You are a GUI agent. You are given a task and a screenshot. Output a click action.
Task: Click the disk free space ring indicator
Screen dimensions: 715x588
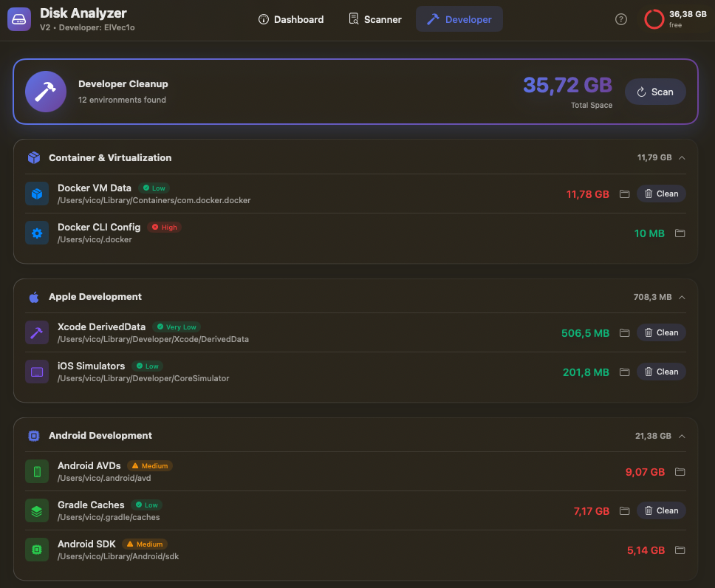pyautogui.click(x=653, y=19)
